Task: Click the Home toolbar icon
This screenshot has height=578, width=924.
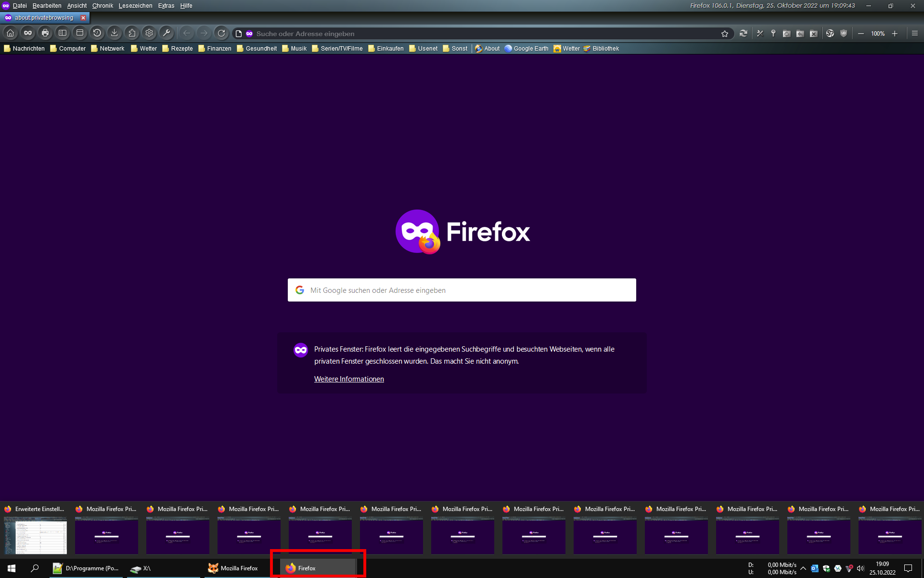Action: point(10,33)
